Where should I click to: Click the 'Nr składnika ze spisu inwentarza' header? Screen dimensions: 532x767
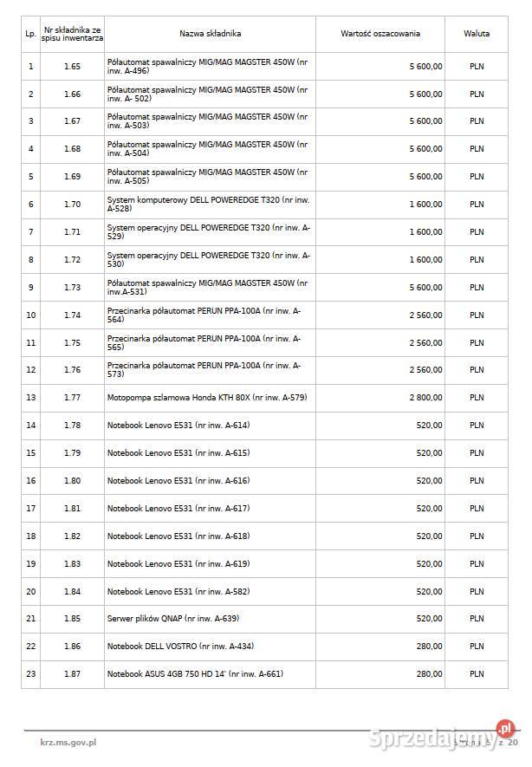[72, 34]
